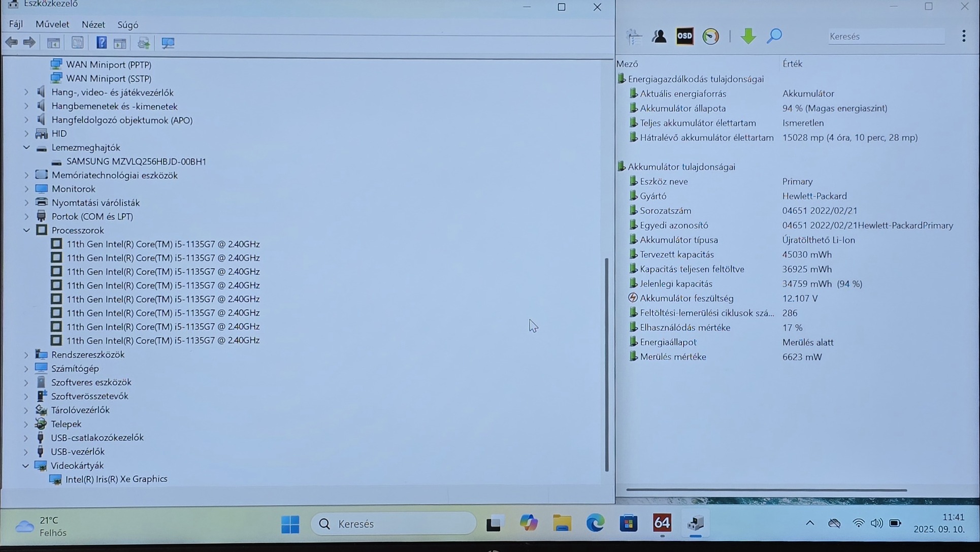Open the Művelet menu

tap(52, 24)
